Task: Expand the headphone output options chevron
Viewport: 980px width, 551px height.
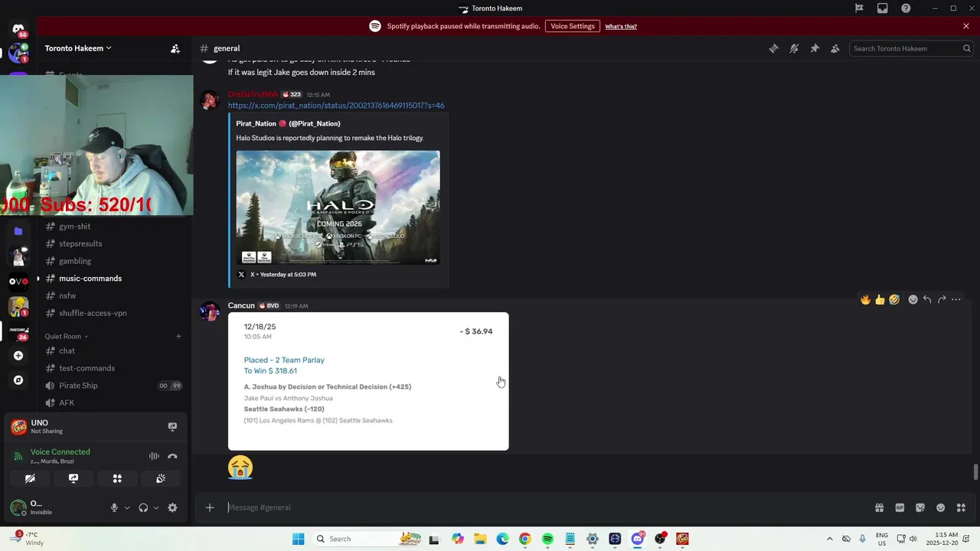Action: pos(156,507)
